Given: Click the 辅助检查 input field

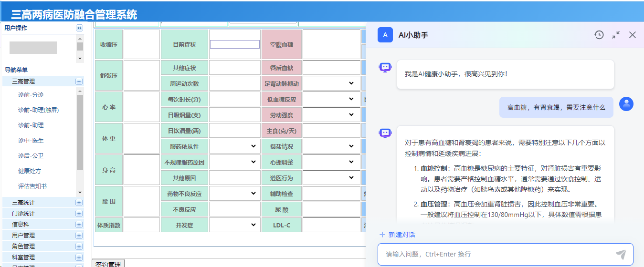Looking at the screenshot, I should click(x=331, y=194).
